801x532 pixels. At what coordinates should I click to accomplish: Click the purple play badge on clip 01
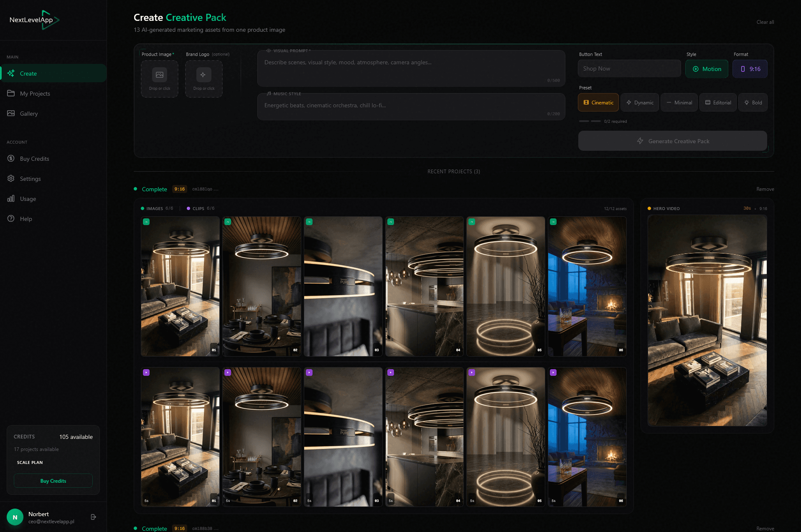pyautogui.click(x=146, y=372)
